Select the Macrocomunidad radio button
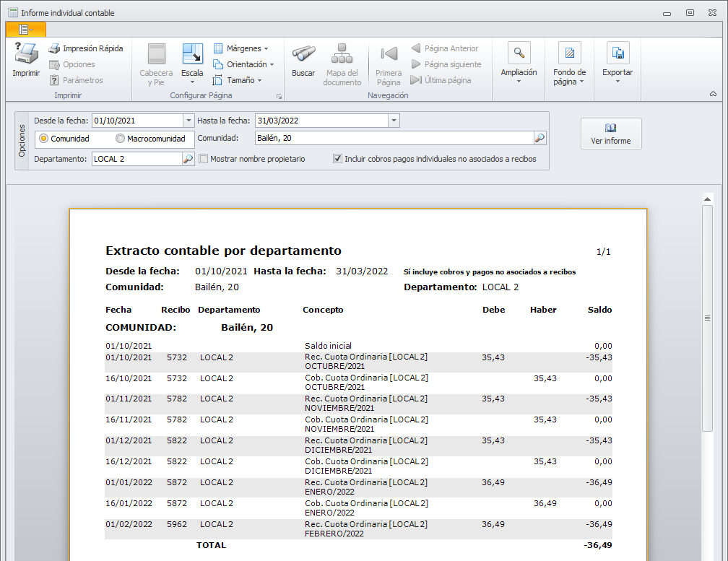 click(x=121, y=139)
